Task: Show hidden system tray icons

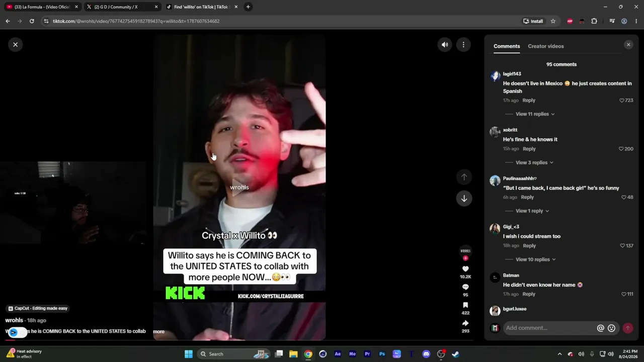Action: 559,354
